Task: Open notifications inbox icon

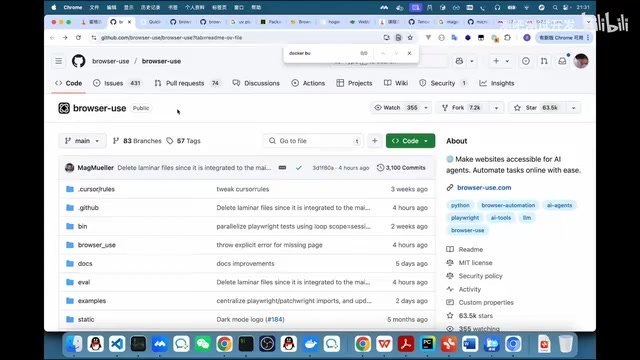Action: 562,61
